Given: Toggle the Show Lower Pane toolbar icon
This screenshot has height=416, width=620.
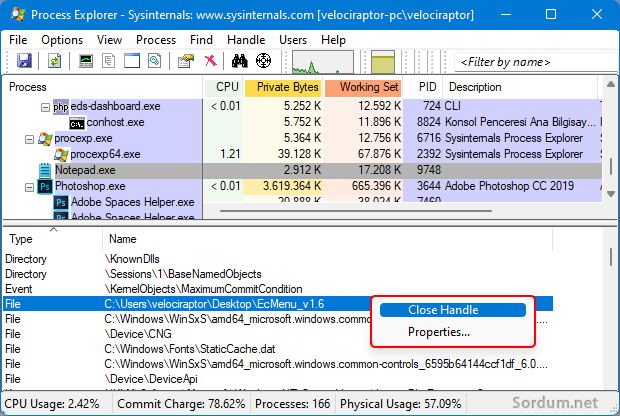Looking at the screenshot, I should [x=132, y=62].
